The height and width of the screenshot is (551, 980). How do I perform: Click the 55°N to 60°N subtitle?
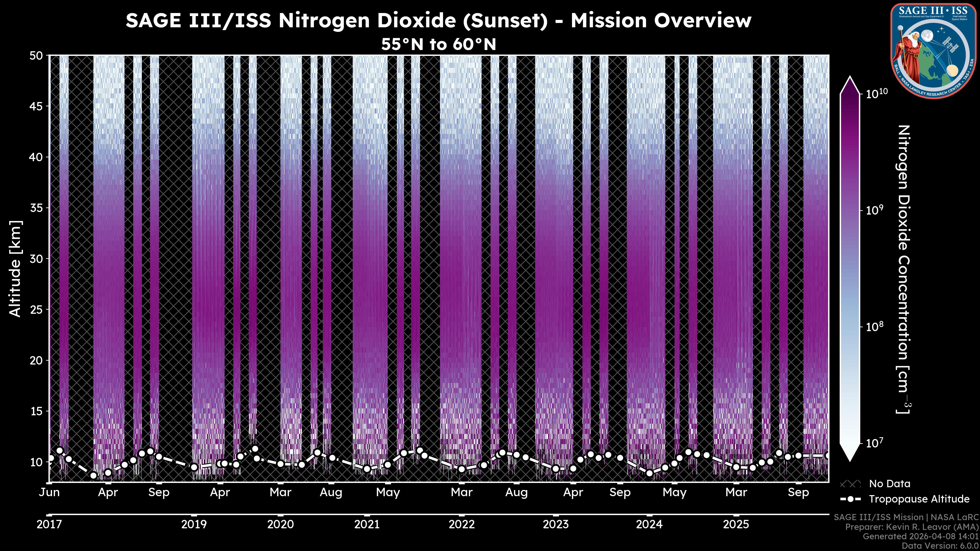[439, 44]
